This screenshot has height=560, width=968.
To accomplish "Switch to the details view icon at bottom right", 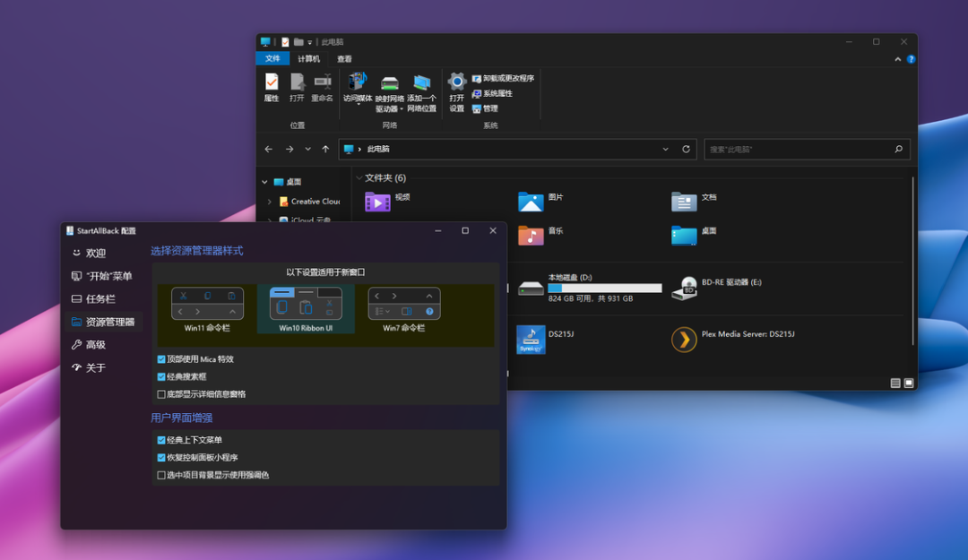I will (x=895, y=383).
